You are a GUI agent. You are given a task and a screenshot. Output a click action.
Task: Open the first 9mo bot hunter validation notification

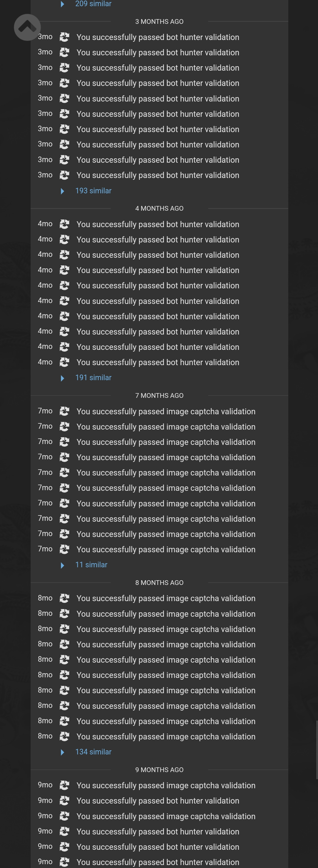coord(158,801)
